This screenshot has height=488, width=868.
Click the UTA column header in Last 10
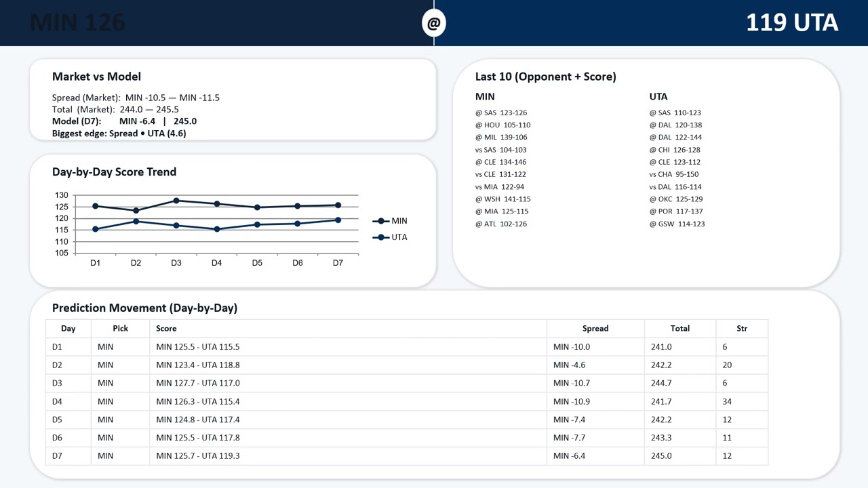[658, 96]
